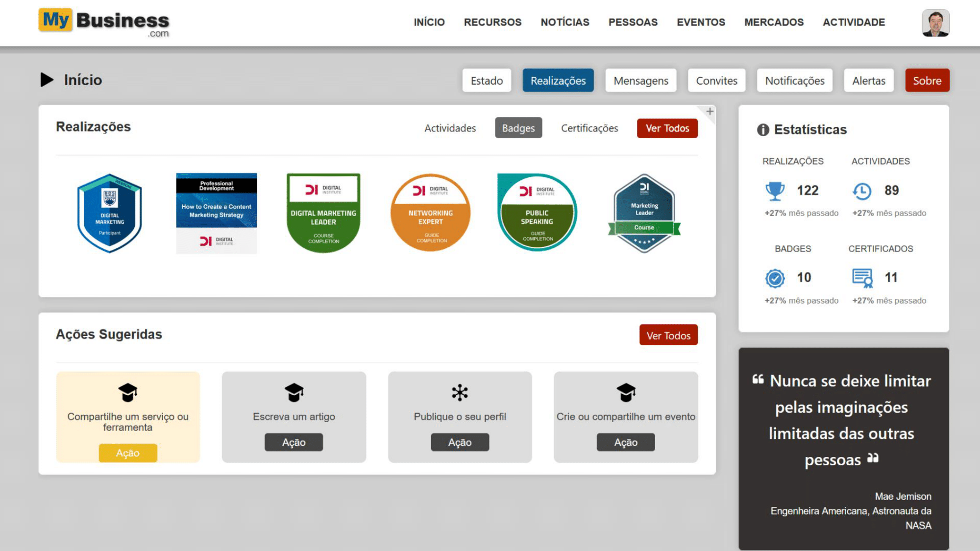The width and height of the screenshot is (980, 551).
Task: Open the Networking Expert orange badge
Action: [x=430, y=213]
